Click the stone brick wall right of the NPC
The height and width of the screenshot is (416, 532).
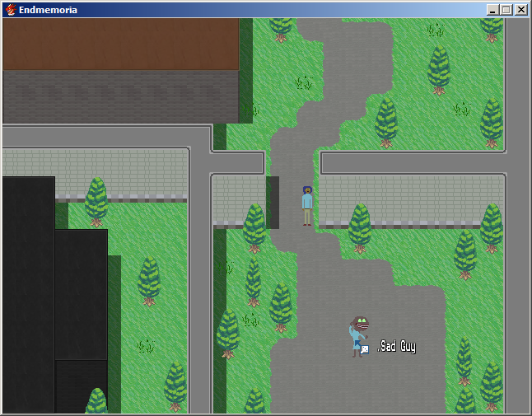(x=410, y=198)
